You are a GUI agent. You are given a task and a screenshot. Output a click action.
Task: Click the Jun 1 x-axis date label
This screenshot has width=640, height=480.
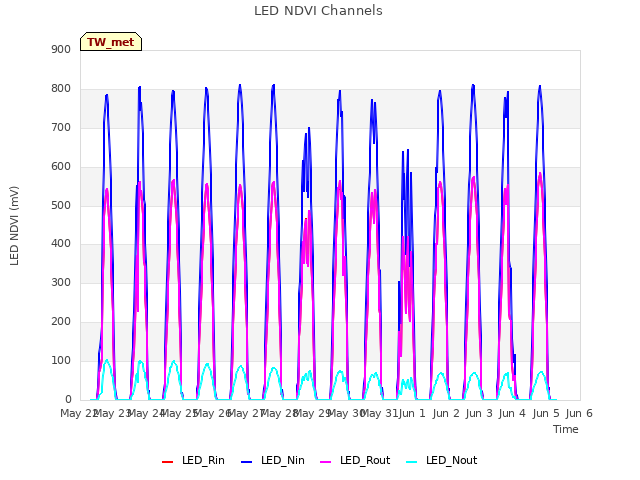pyautogui.click(x=412, y=413)
